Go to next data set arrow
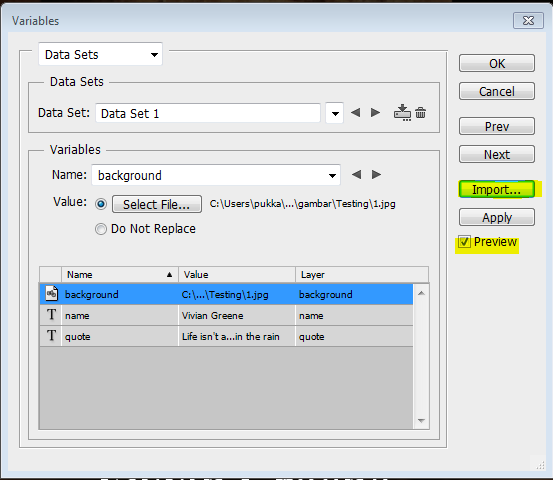The width and height of the screenshot is (553, 480). point(376,113)
